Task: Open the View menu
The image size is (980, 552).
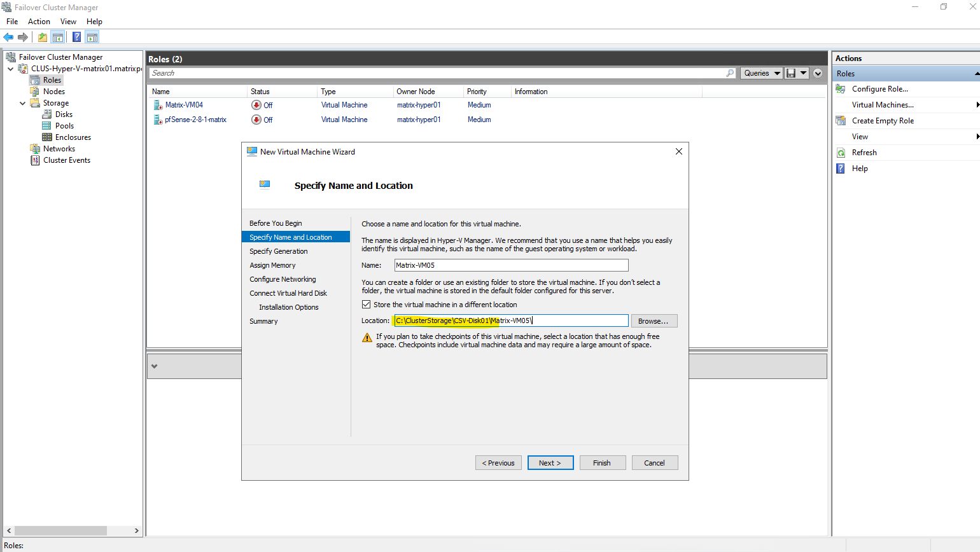Action: [68, 22]
